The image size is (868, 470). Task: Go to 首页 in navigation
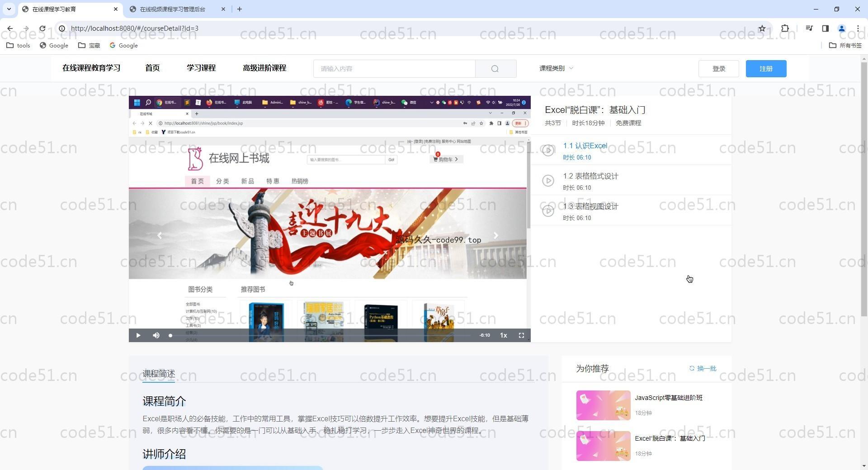point(152,68)
